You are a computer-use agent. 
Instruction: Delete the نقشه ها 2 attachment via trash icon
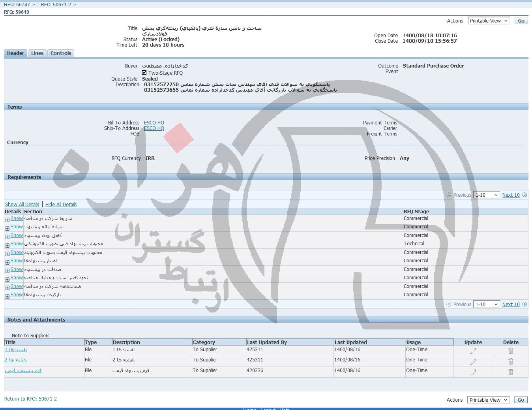511,361
